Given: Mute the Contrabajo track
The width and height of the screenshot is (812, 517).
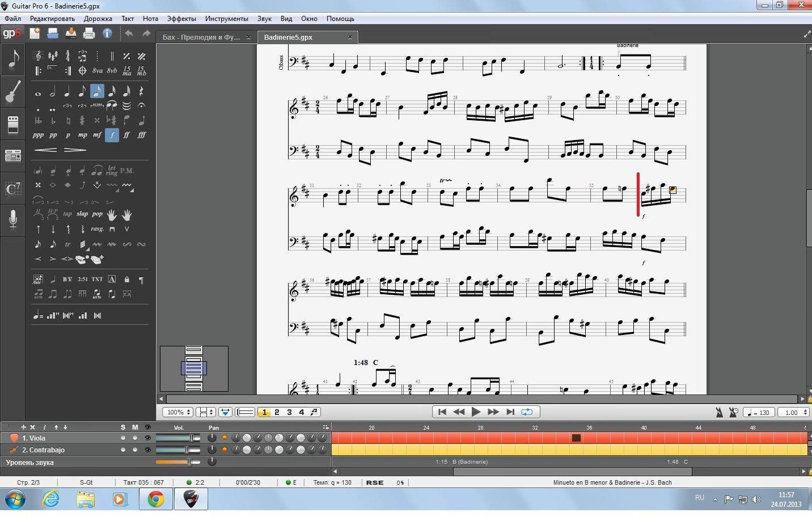Looking at the screenshot, I should point(135,450).
